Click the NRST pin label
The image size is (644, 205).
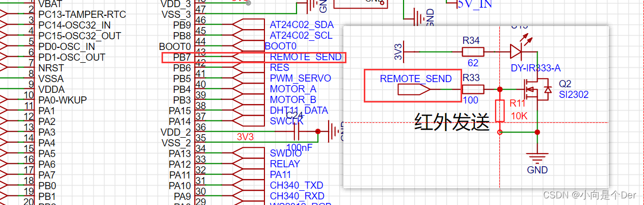tap(51, 68)
